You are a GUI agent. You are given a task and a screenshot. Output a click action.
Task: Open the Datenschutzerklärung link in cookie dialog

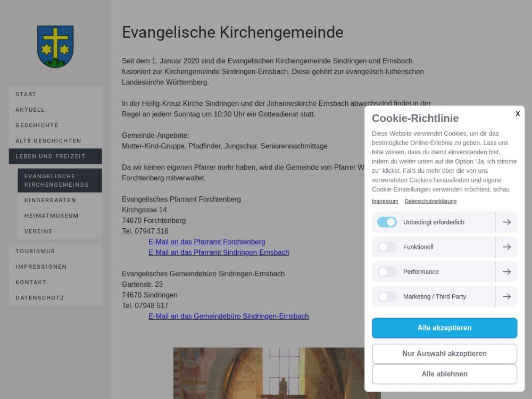(430, 202)
